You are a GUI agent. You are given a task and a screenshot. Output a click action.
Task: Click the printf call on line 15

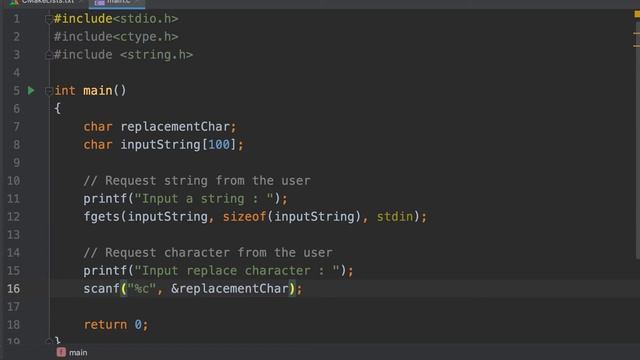point(105,270)
